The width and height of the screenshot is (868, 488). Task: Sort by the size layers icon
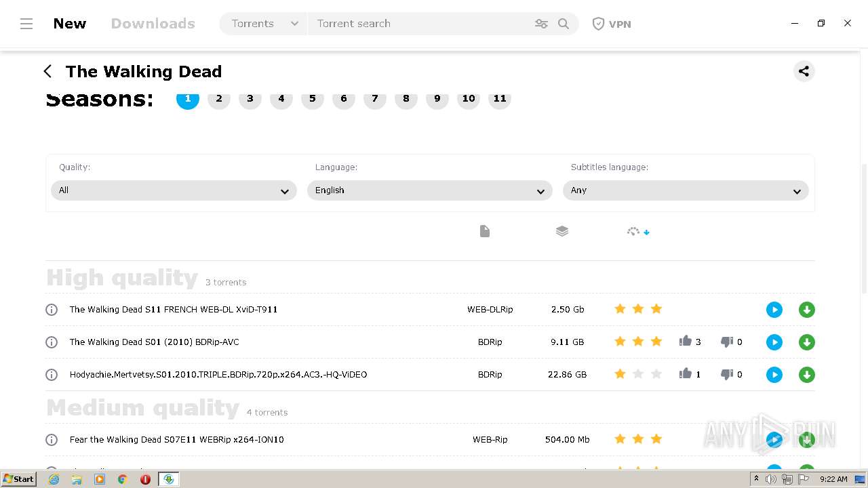pos(562,231)
